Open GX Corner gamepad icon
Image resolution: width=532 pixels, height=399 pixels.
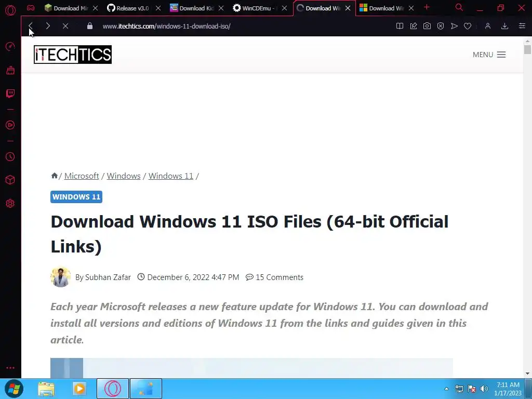coord(31,8)
